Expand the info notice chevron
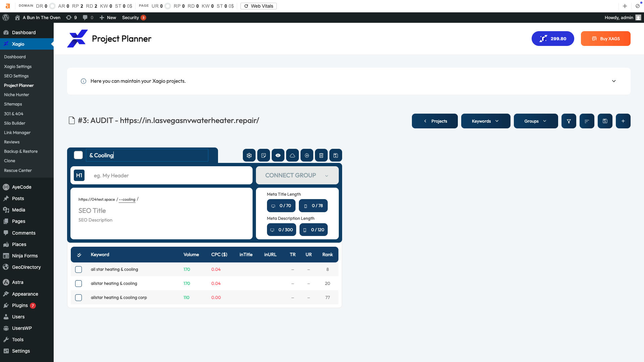The width and height of the screenshot is (644, 362). point(614,81)
